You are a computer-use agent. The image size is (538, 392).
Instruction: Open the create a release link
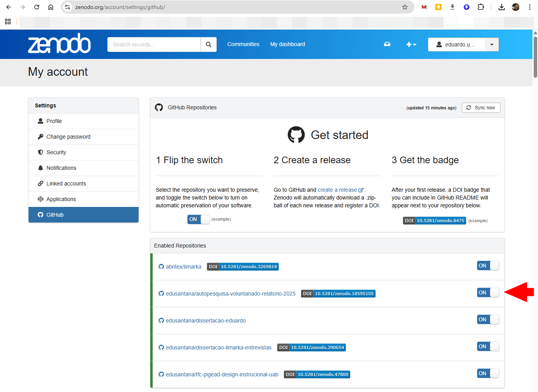(337, 190)
